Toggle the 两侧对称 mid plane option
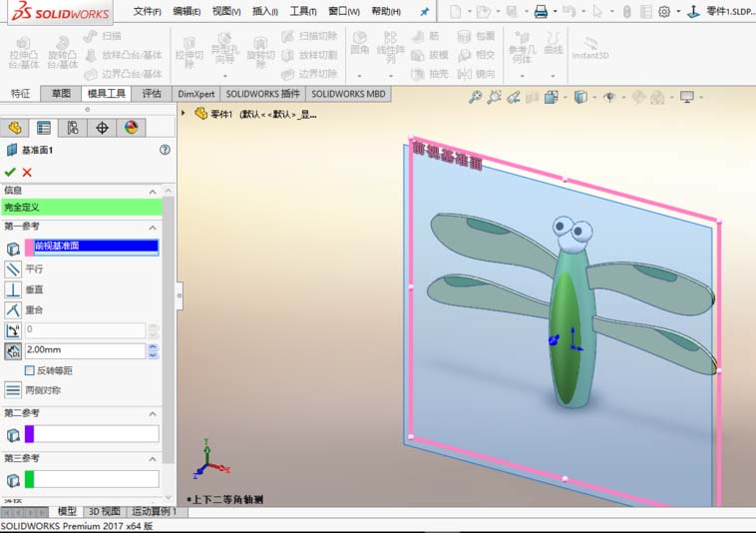The width and height of the screenshot is (756, 533). (x=13, y=389)
